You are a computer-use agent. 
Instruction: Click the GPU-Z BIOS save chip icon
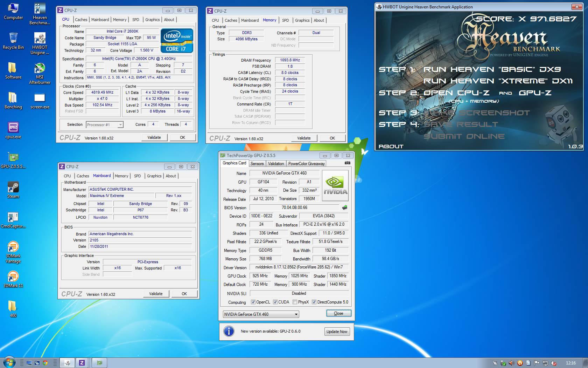click(345, 207)
